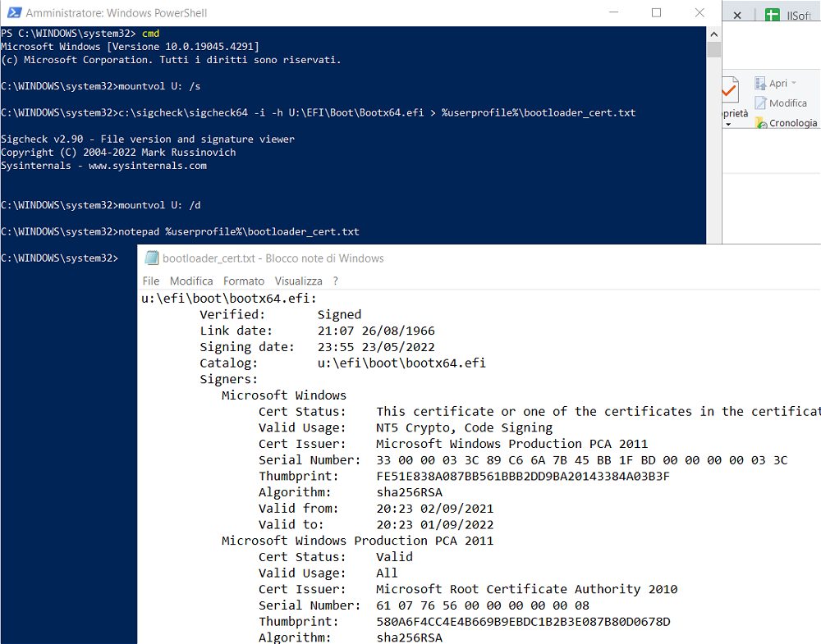The height and width of the screenshot is (644, 821).
Task: Click the Thumbprint value FE51E838 in Notepad
Action: (522, 476)
